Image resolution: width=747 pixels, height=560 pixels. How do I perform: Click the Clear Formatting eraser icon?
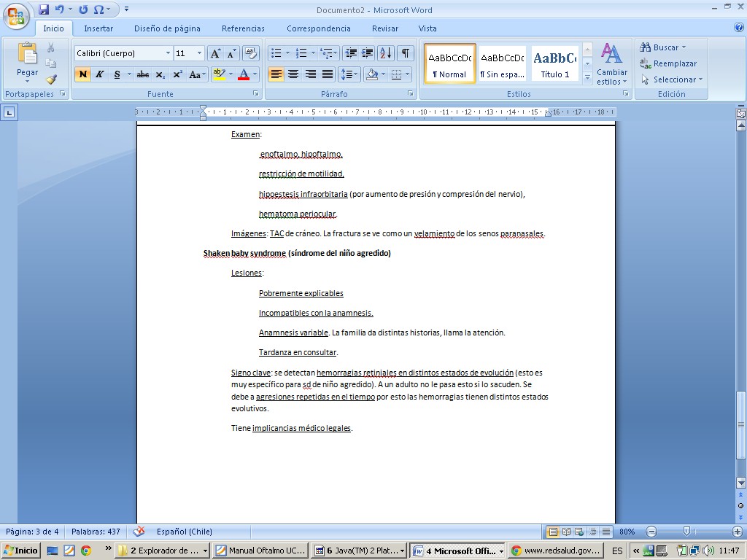(251, 53)
